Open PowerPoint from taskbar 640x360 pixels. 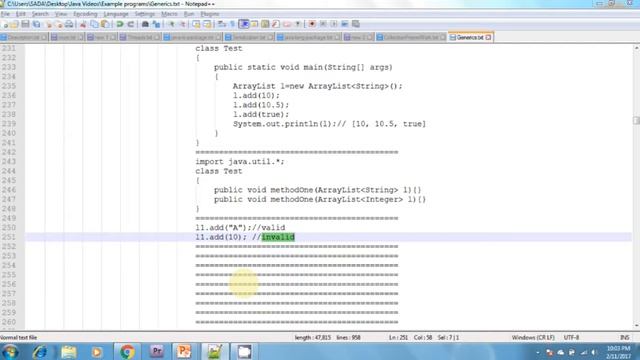[x=184, y=352]
